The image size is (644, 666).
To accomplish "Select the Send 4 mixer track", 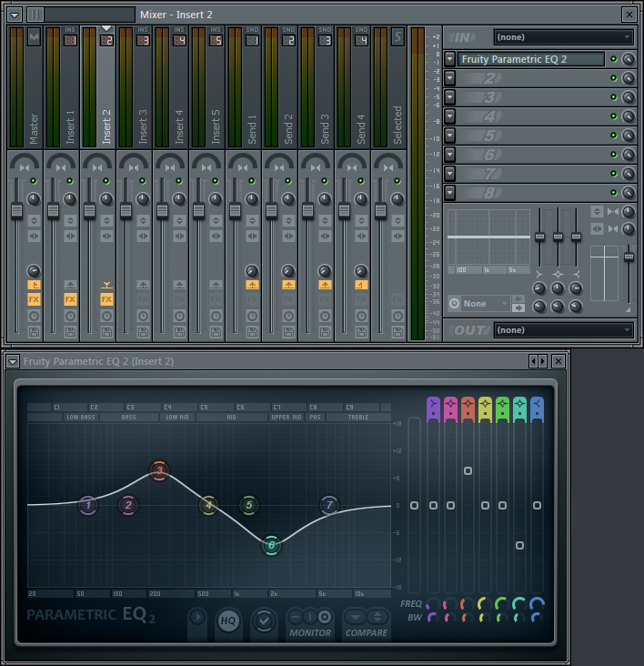I will pyautogui.click(x=352, y=87).
